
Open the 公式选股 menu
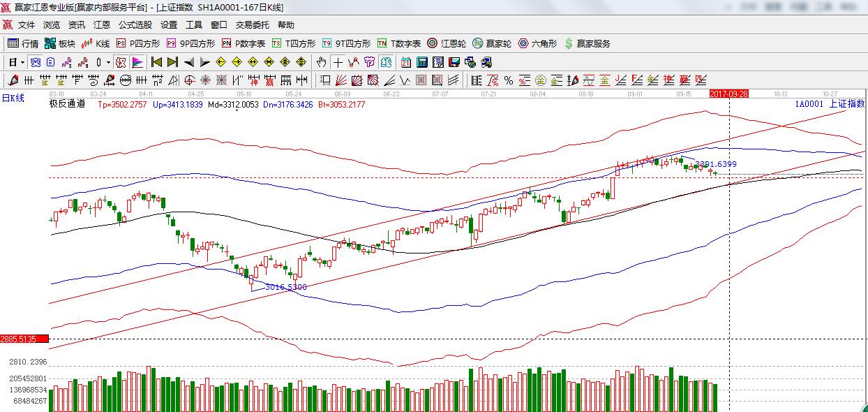click(x=135, y=24)
